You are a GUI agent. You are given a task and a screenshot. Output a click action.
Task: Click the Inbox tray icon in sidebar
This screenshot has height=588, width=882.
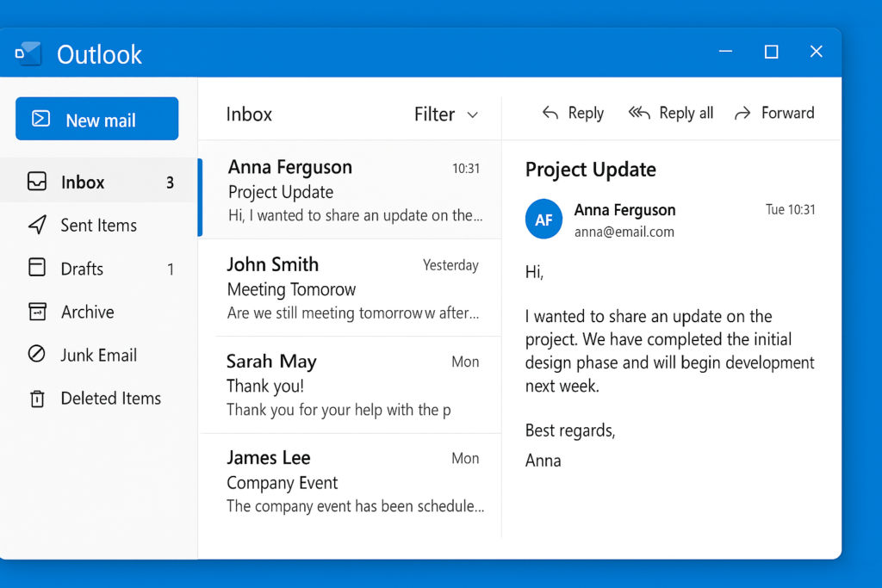(x=37, y=182)
